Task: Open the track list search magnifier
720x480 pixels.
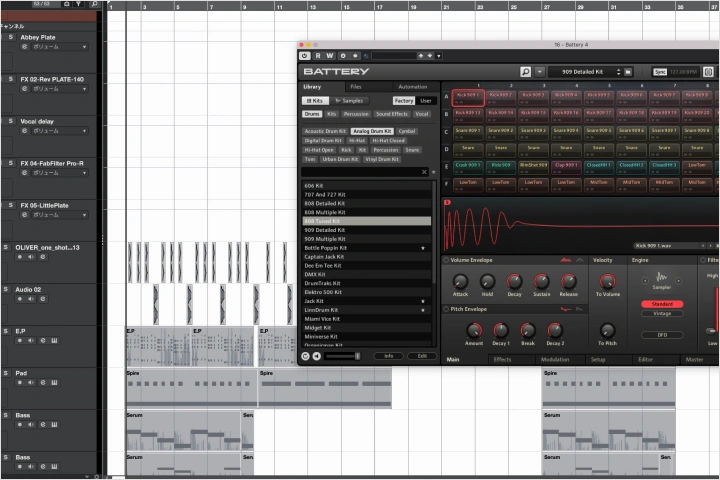Action: coord(94,4)
